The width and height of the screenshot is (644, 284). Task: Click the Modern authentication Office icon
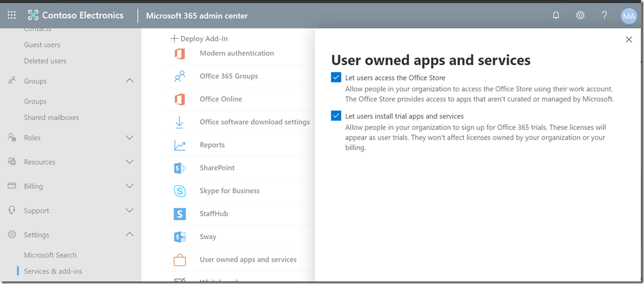(x=180, y=53)
